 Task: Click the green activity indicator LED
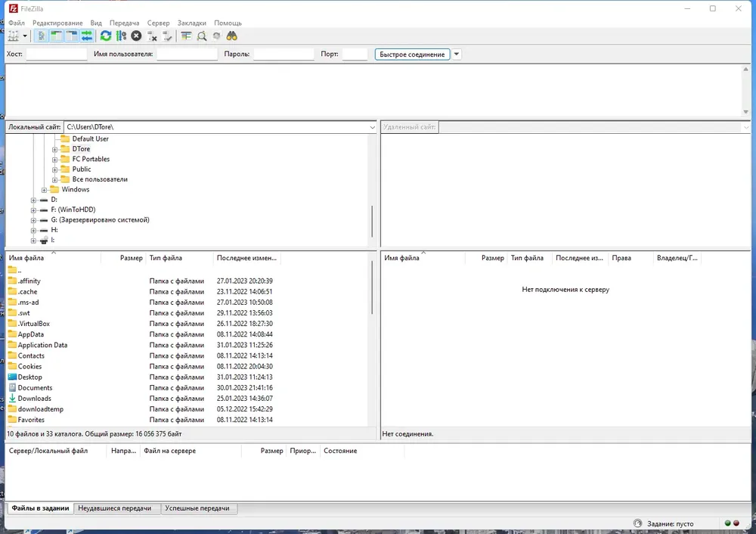click(727, 523)
